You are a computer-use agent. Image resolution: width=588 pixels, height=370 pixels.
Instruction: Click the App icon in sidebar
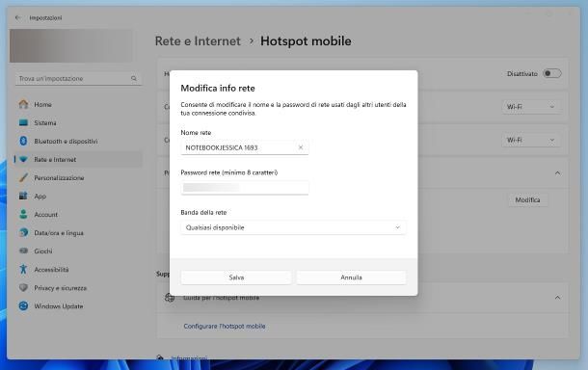[24, 196]
